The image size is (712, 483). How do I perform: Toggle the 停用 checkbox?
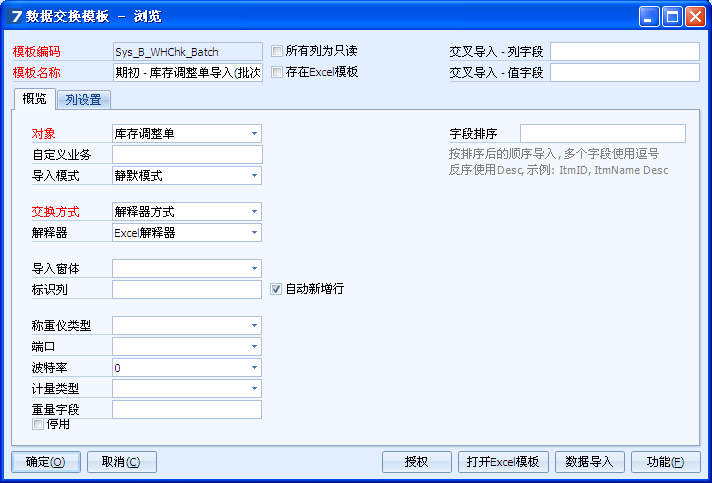pyautogui.click(x=38, y=425)
